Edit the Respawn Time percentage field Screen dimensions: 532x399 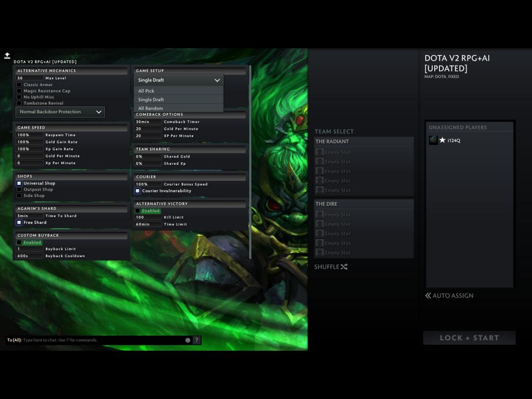click(29, 135)
